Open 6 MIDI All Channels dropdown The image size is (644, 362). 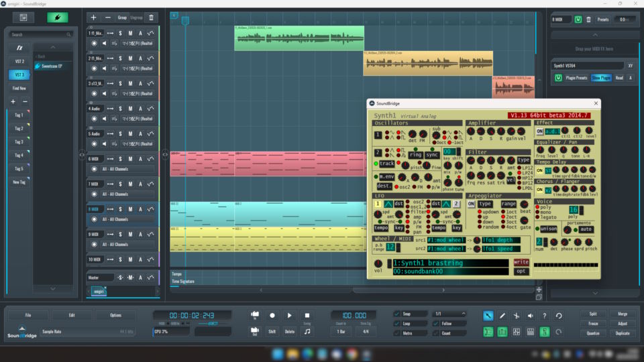pyautogui.click(x=127, y=169)
